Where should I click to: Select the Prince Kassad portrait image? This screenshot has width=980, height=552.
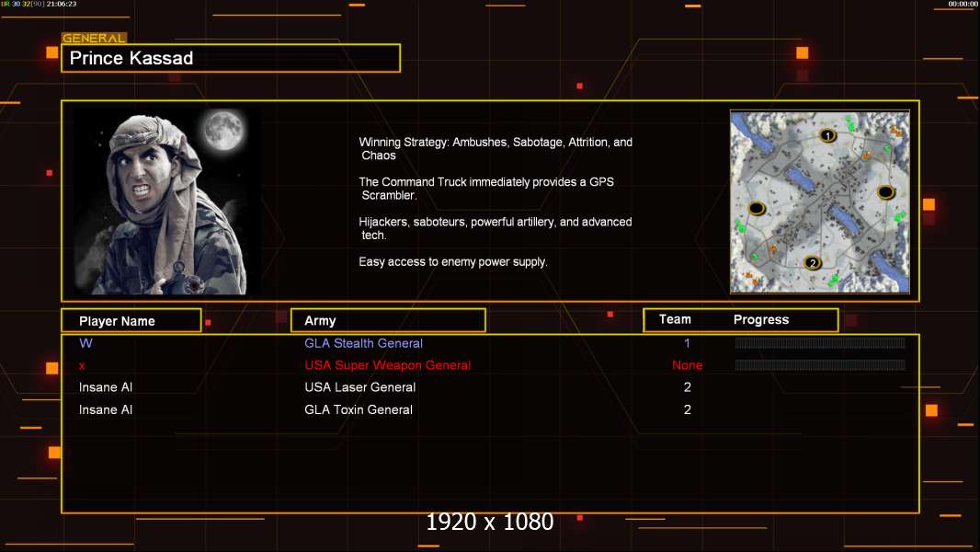click(x=167, y=201)
